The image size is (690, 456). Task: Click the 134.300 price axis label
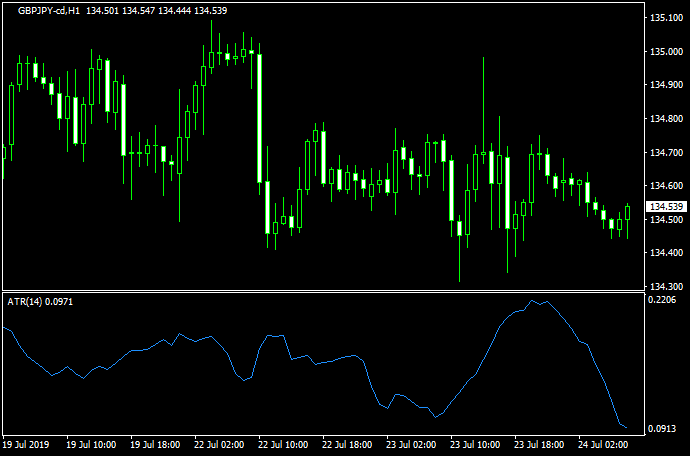coord(665,287)
